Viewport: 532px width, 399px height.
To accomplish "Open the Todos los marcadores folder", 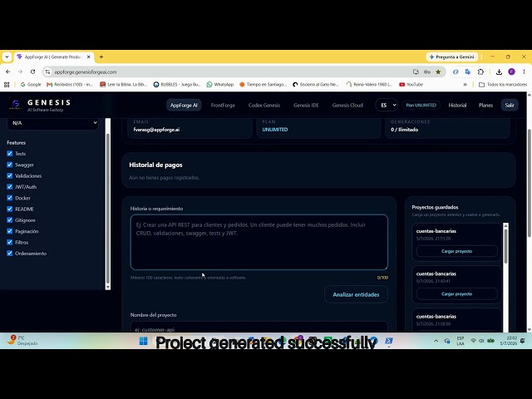I will (503, 85).
